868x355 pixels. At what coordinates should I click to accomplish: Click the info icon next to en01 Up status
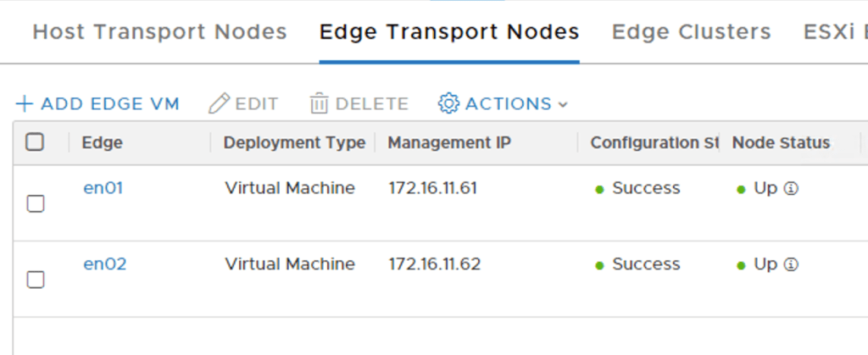tap(792, 189)
